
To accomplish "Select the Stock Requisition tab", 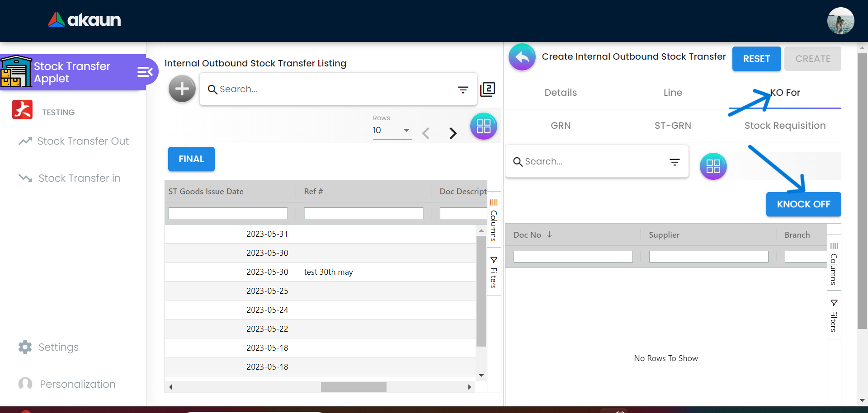I will 785,126.
